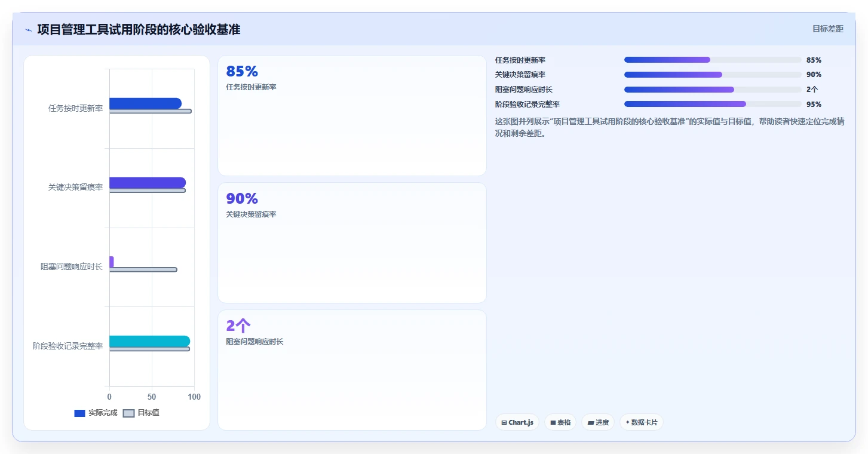Click the progress bar for 任务按时更新率
This screenshot has width=868, height=454.
(713, 60)
